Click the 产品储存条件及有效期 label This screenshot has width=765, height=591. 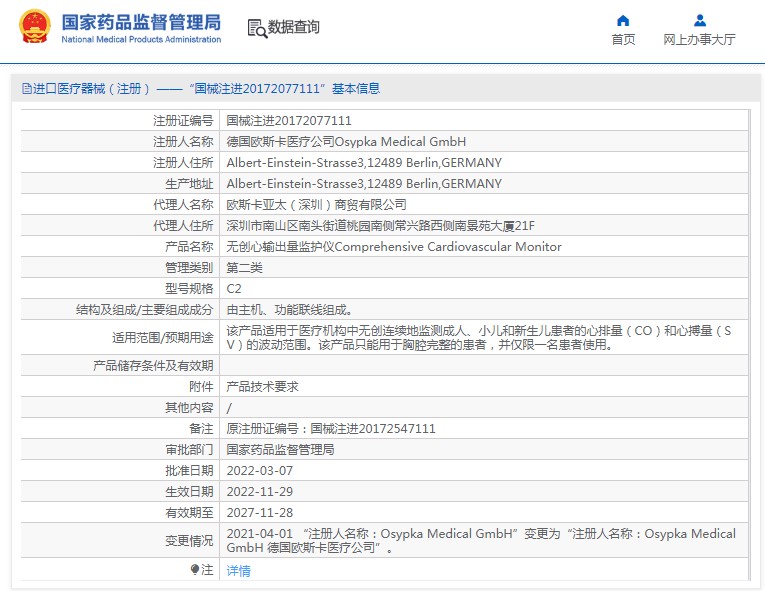[x=153, y=366]
